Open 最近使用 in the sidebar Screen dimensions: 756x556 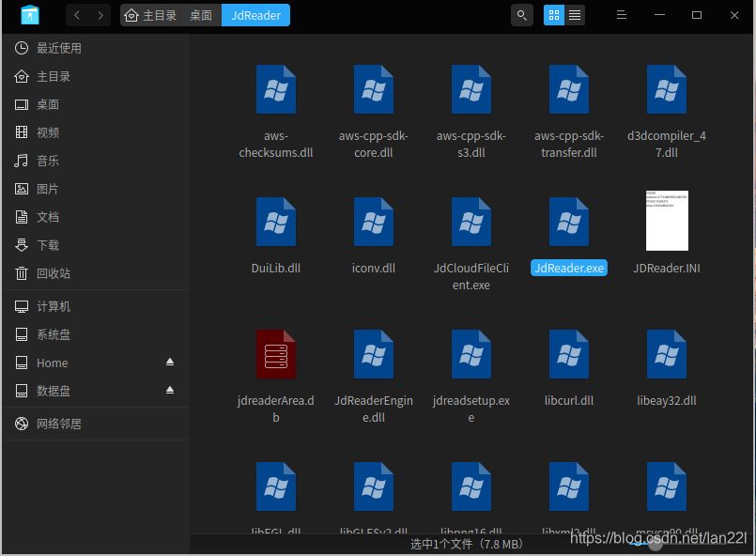pyautogui.click(x=96, y=48)
